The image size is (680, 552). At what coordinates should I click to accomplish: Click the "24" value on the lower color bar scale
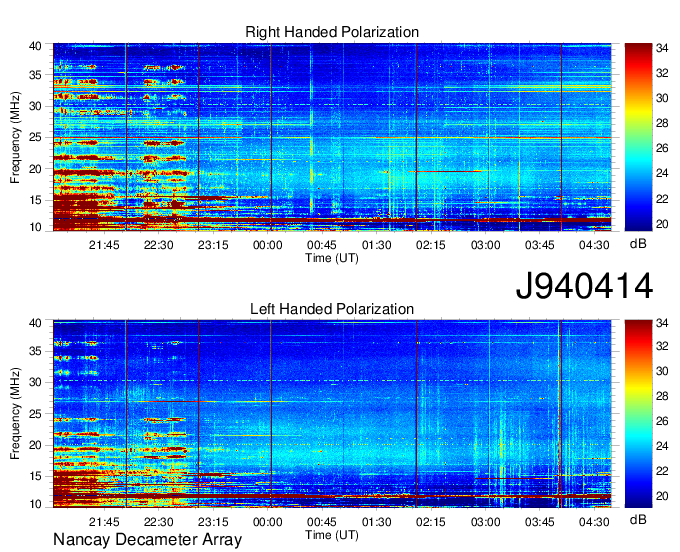pos(662,446)
